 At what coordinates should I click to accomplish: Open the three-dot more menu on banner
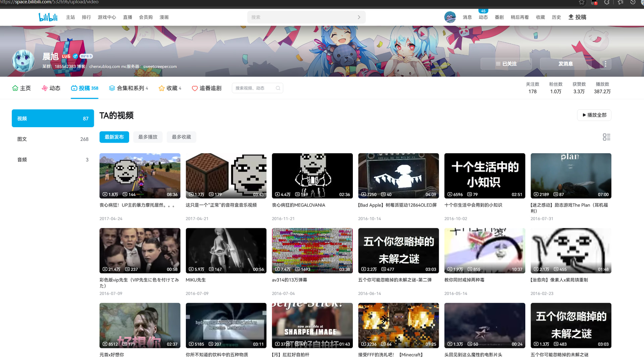605,64
